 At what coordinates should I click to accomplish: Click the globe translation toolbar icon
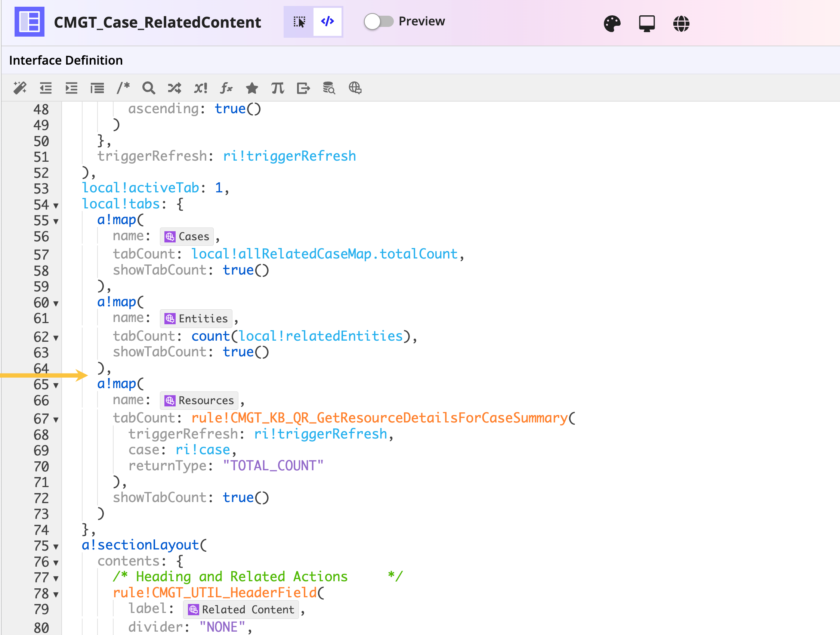pos(355,88)
